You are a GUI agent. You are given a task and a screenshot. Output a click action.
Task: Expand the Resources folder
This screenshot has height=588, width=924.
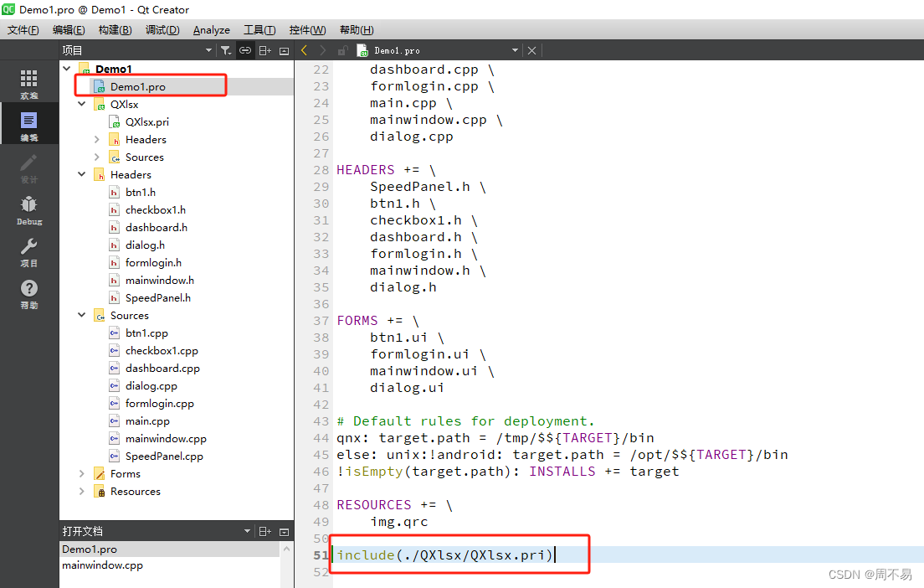[x=82, y=492]
